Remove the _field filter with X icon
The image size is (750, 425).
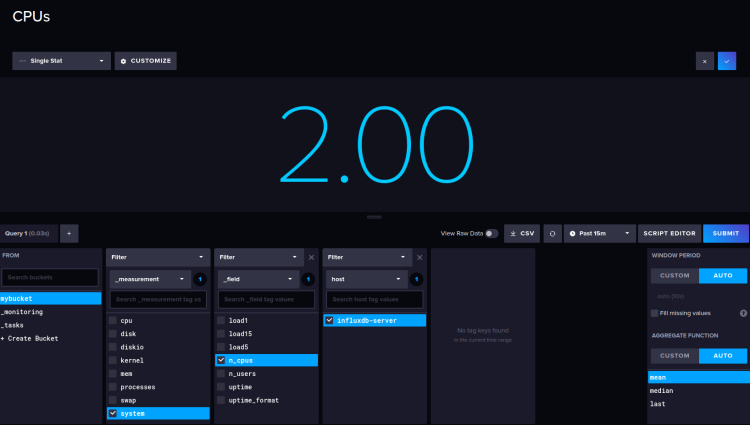[x=312, y=257]
